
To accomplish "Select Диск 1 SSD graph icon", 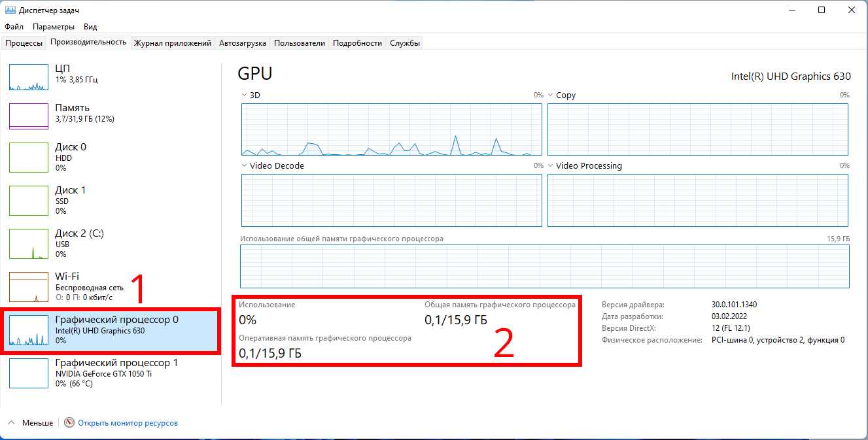I will pyautogui.click(x=29, y=200).
